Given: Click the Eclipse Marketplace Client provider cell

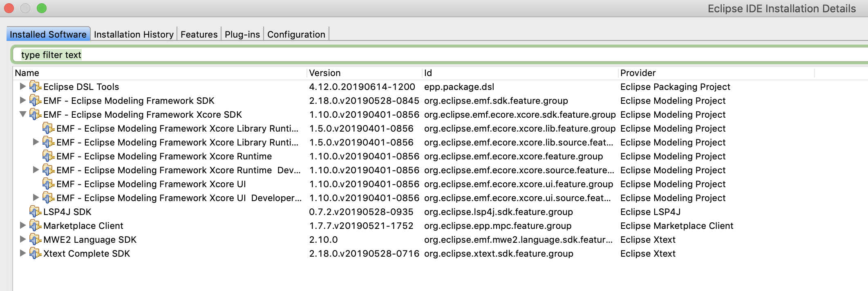Looking at the screenshot, I should (x=677, y=226).
